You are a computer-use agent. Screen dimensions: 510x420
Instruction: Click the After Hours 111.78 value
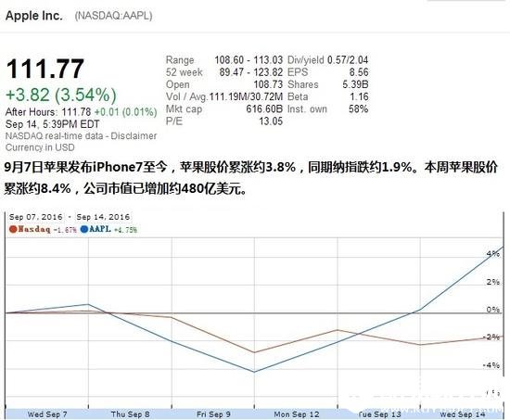76,112
